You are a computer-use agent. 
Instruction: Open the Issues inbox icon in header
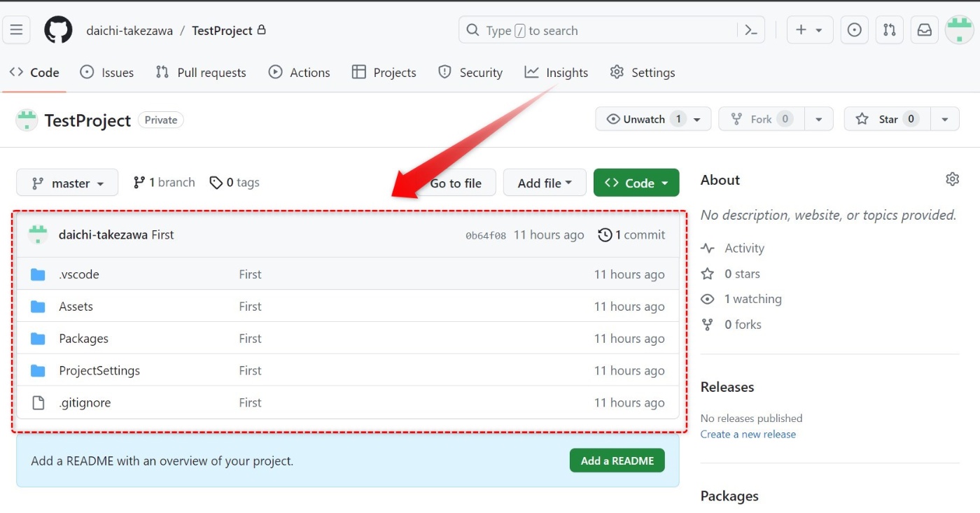click(854, 30)
